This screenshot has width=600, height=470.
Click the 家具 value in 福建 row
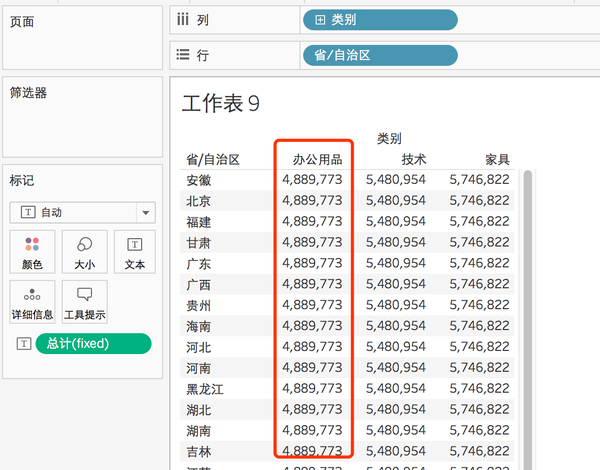pos(479,221)
